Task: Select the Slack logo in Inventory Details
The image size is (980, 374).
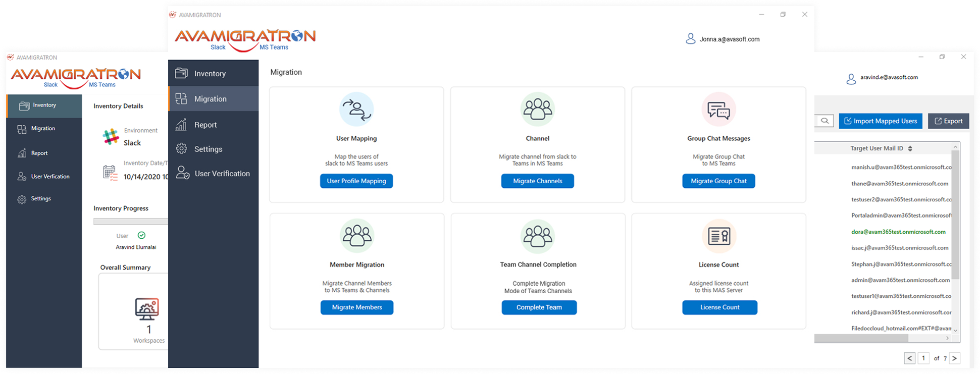Action: [x=111, y=136]
